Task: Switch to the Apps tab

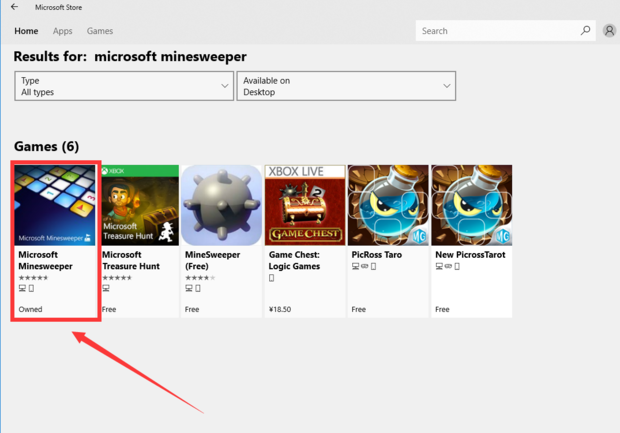Action: tap(62, 31)
